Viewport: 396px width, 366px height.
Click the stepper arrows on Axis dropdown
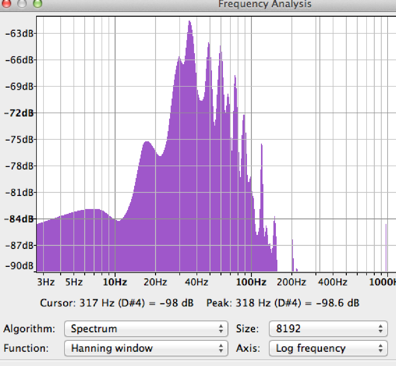(380, 348)
